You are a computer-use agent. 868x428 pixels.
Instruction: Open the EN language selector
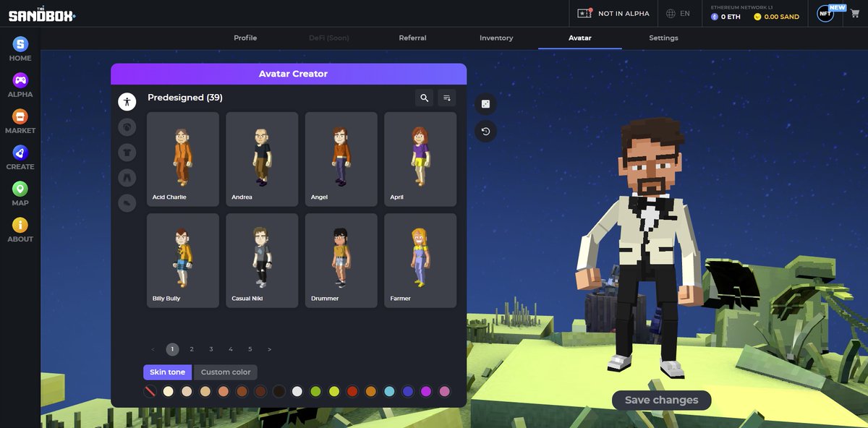tap(678, 14)
